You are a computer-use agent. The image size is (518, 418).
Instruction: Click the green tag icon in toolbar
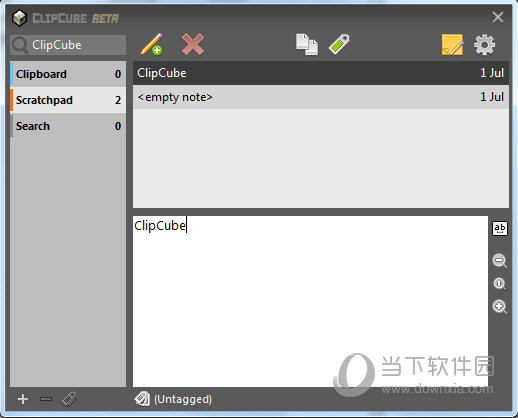[339, 44]
